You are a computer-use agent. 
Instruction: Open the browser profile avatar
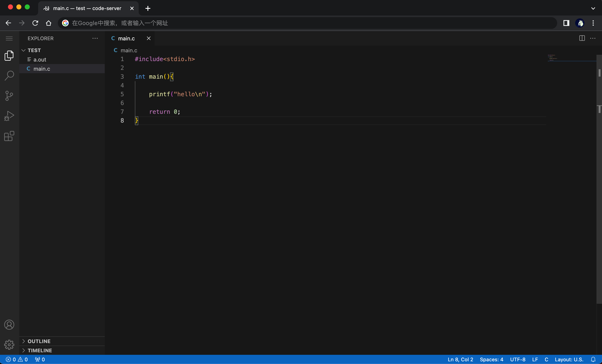coord(580,23)
